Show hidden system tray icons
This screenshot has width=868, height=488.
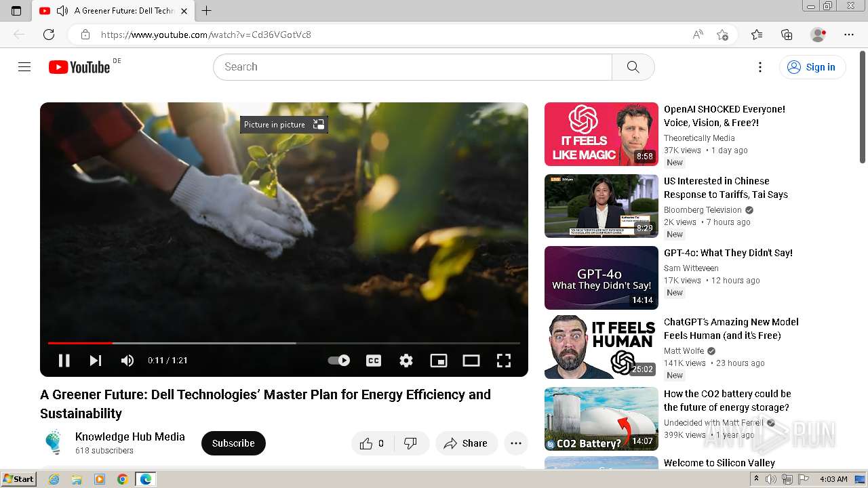tap(756, 479)
